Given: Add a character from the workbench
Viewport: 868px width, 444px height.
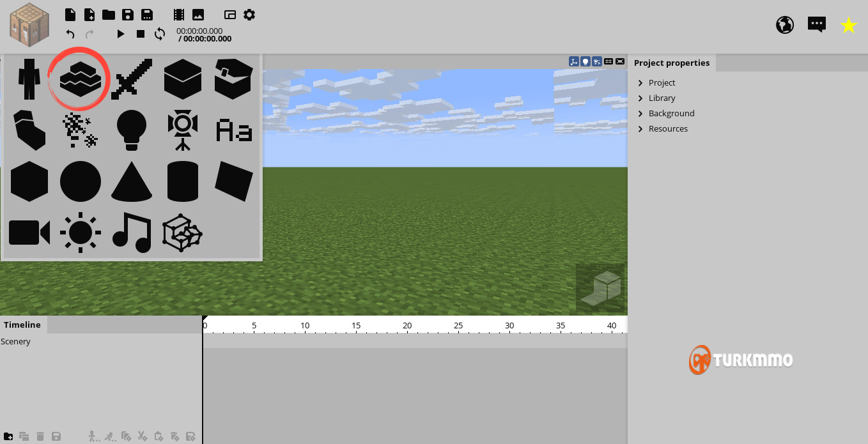Looking at the screenshot, I should [x=29, y=79].
